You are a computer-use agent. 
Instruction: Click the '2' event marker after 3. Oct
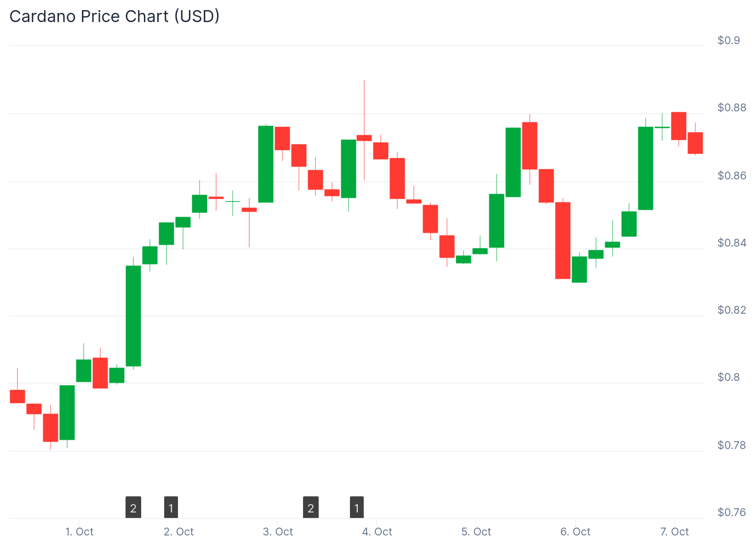(311, 507)
